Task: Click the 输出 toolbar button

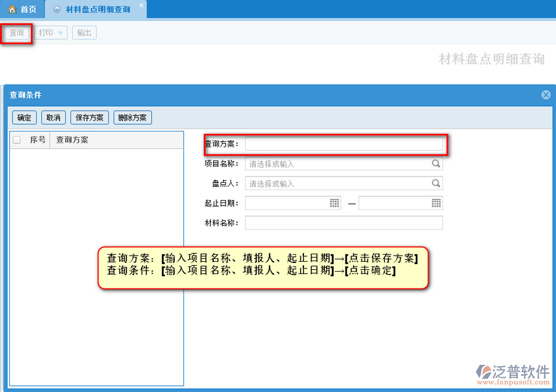Action: tap(85, 33)
